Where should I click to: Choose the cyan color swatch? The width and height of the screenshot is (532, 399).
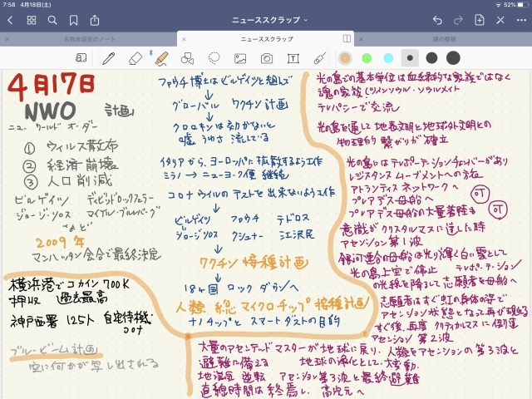pos(388,58)
